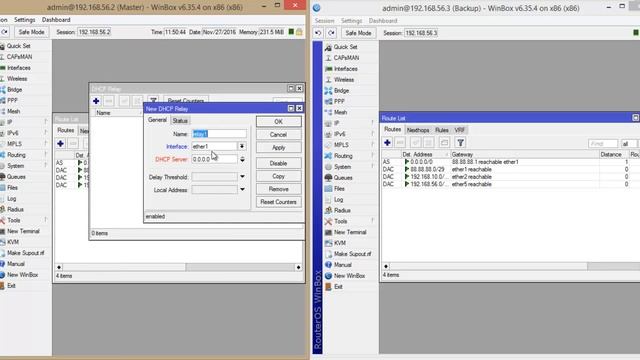Expand Tools menu in Backup WinBox
Viewport: 640px width, 360px height.
[x=341, y=221]
